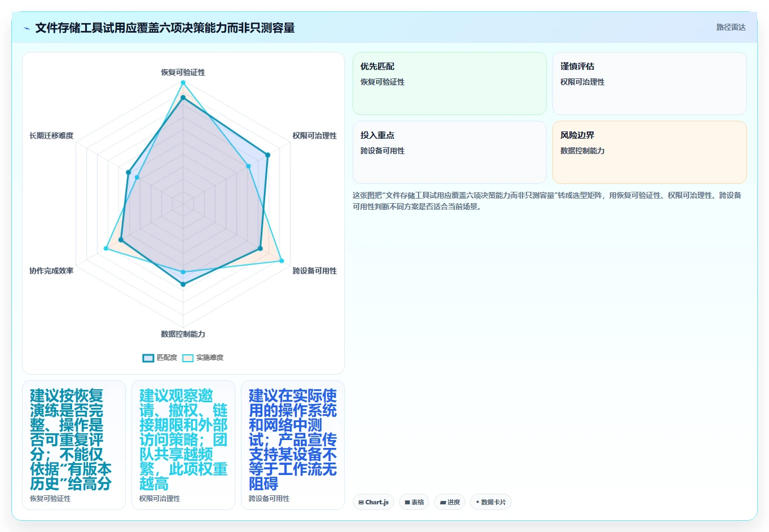The image size is (769, 532).
Task: Click the 匹配度 point on the 数据控制能力 axis
Action: pyautogui.click(x=183, y=284)
